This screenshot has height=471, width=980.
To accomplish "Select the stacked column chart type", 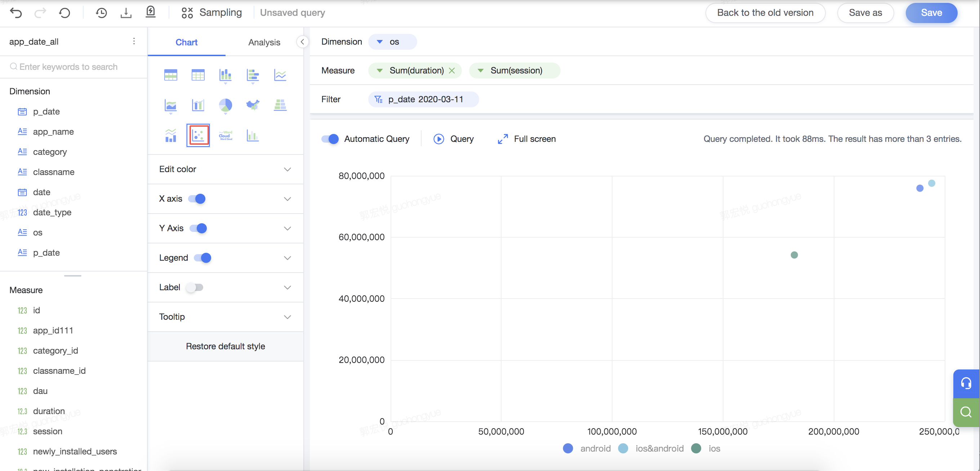I will click(225, 76).
